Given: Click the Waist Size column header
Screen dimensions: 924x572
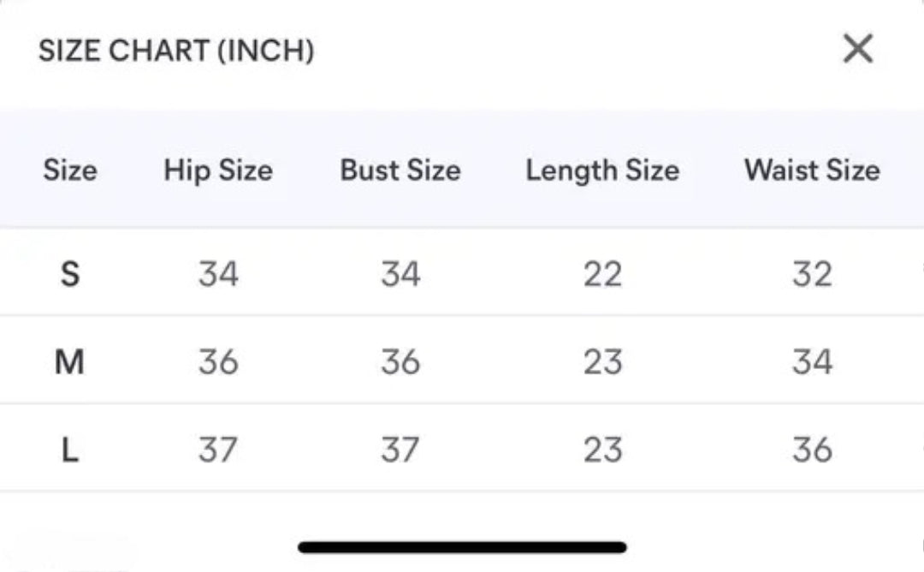Looking at the screenshot, I should pos(811,170).
